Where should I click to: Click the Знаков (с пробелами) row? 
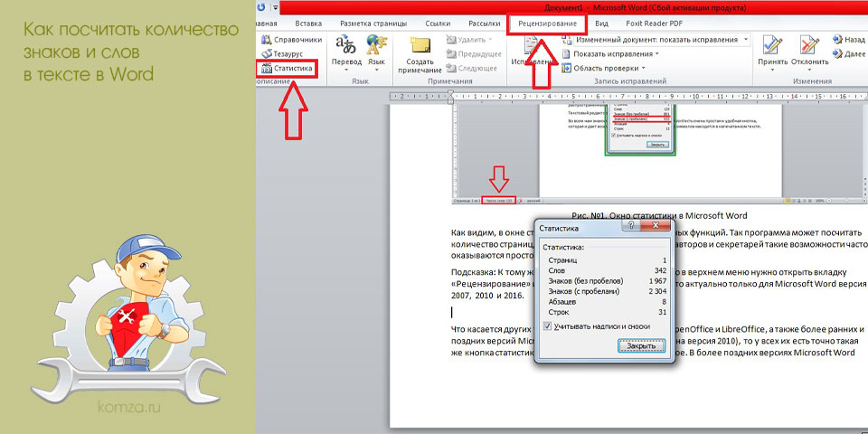pyautogui.click(x=608, y=291)
